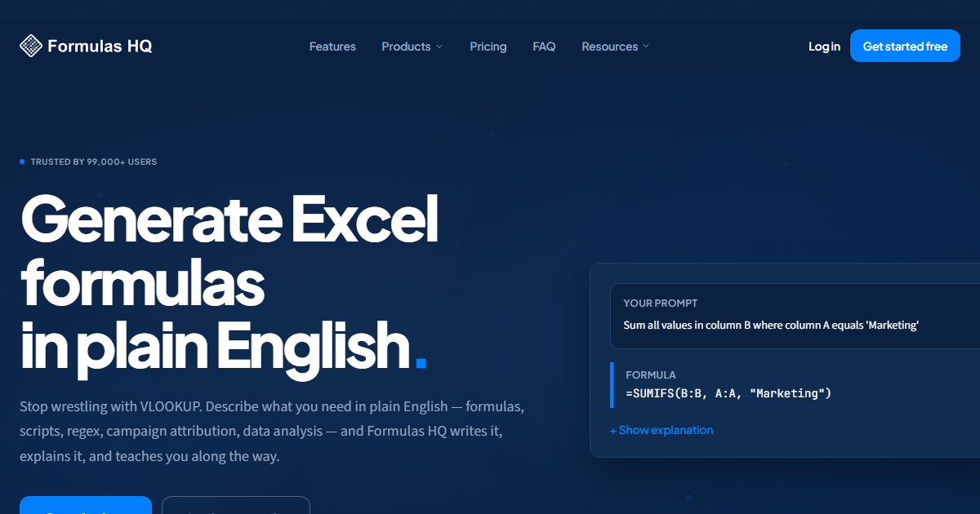Open the FAQ nav link
The width and height of the screenshot is (980, 514).
tap(544, 47)
